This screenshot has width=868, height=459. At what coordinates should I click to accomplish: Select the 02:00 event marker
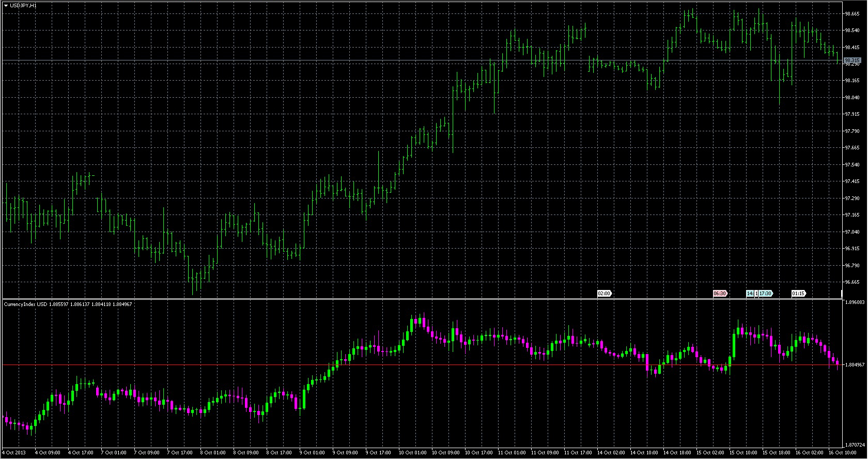(x=604, y=294)
